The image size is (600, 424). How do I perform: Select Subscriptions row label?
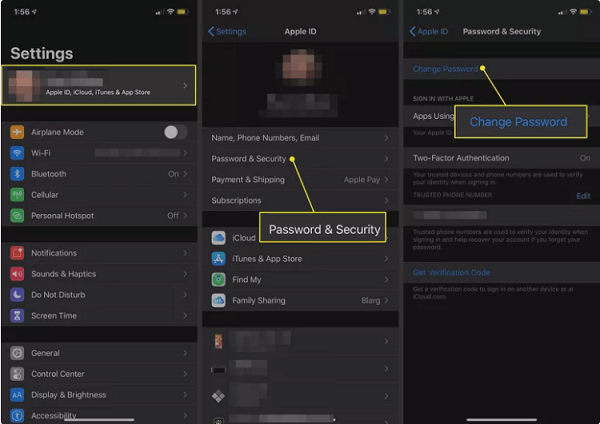236,201
